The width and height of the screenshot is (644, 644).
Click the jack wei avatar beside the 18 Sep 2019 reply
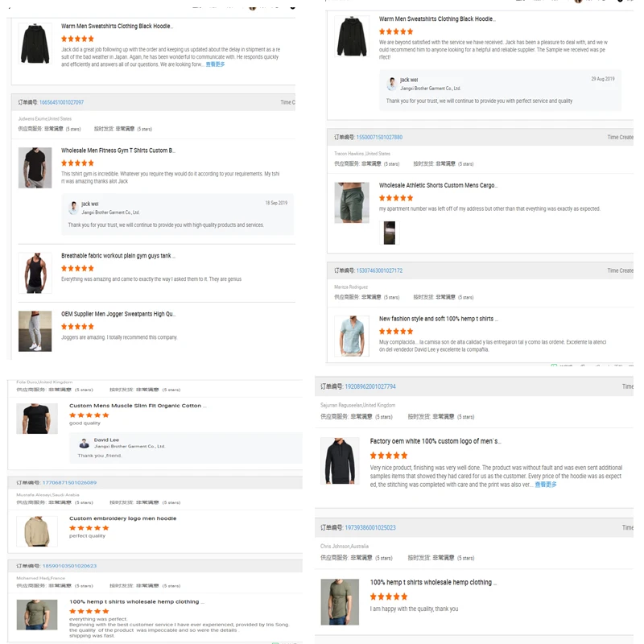click(74, 208)
